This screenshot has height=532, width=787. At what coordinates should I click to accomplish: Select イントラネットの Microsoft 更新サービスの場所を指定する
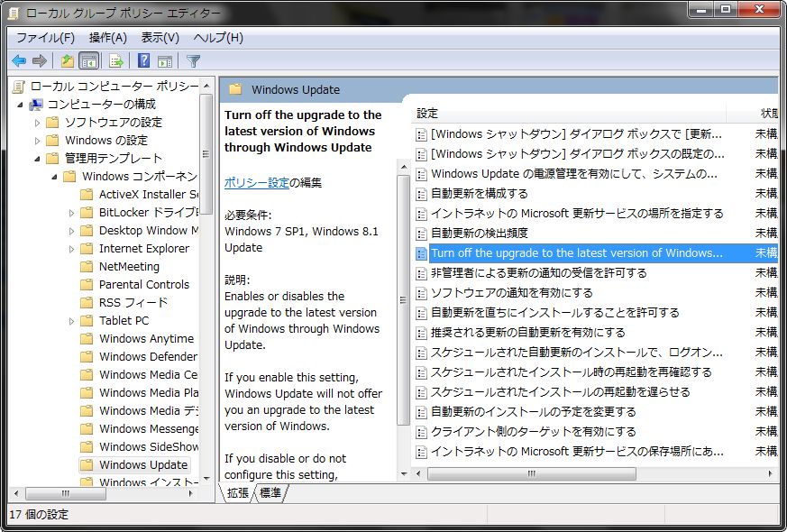577,214
